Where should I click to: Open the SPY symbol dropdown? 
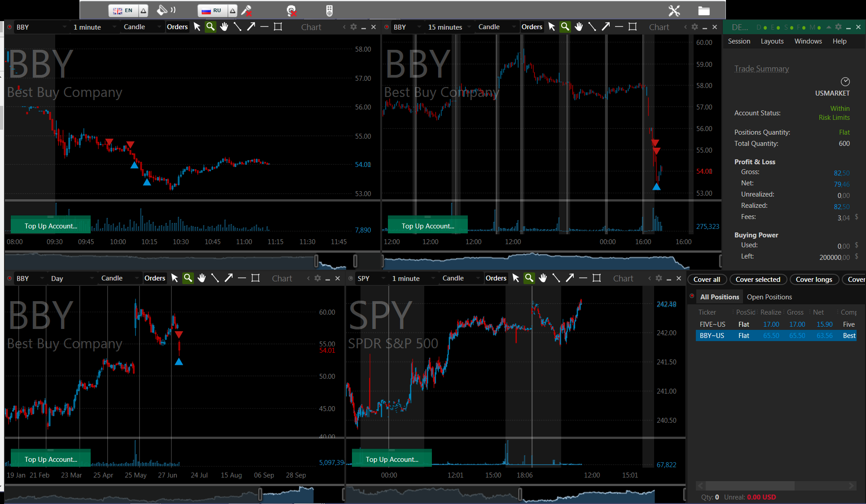pyautogui.click(x=371, y=278)
